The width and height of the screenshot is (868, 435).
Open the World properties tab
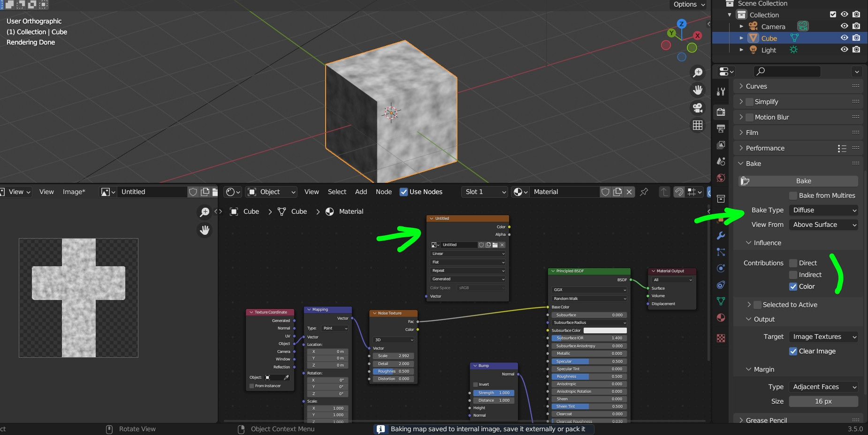click(721, 178)
